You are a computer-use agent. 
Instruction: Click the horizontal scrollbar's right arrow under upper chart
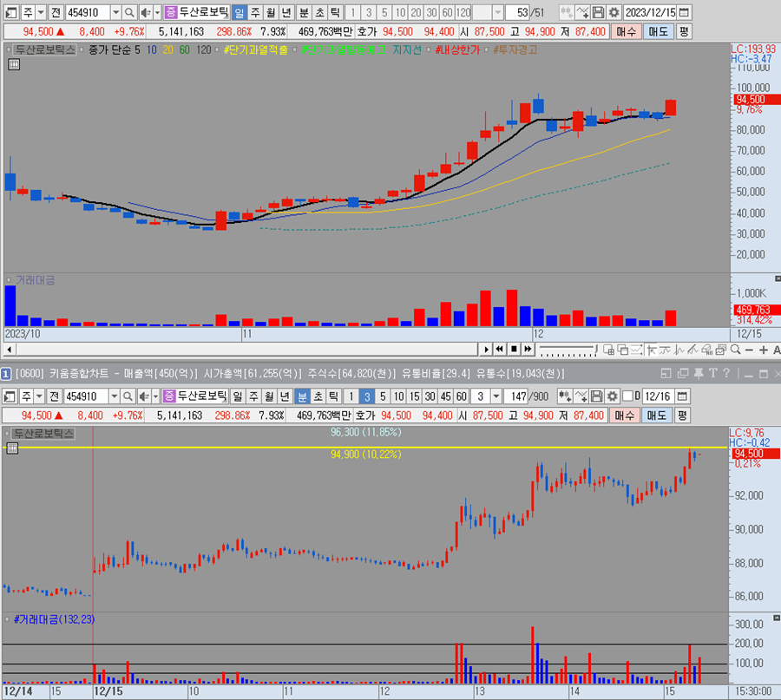pyautogui.click(x=486, y=350)
